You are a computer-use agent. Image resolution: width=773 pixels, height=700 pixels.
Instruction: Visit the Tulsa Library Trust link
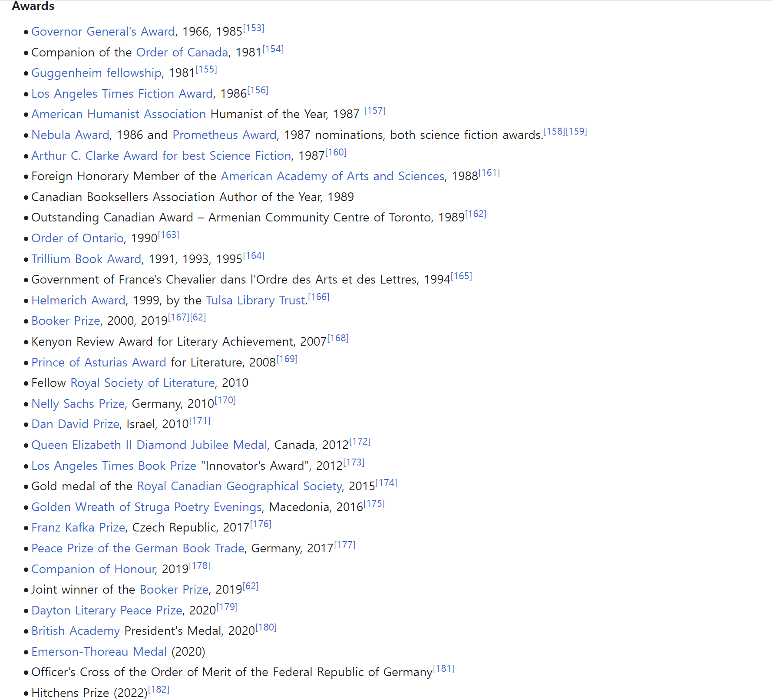pyautogui.click(x=256, y=300)
